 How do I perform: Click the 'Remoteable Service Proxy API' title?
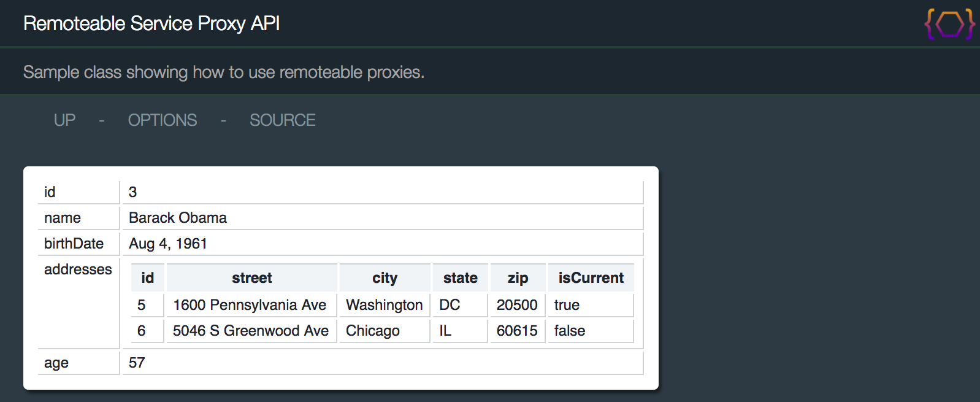(x=151, y=23)
